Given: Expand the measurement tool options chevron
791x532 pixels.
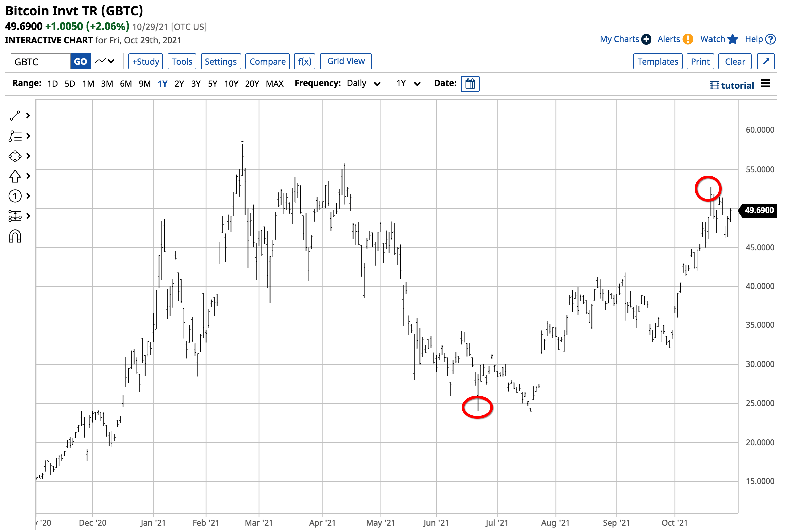Looking at the screenshot, I should 28,216.
